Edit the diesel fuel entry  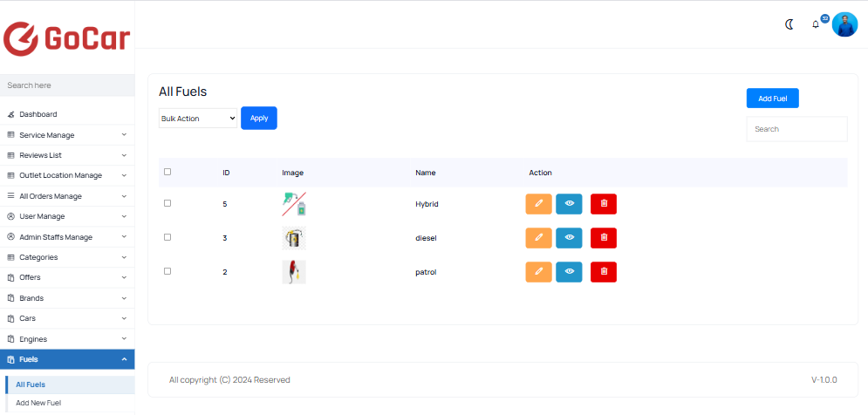tap(538, 238)
